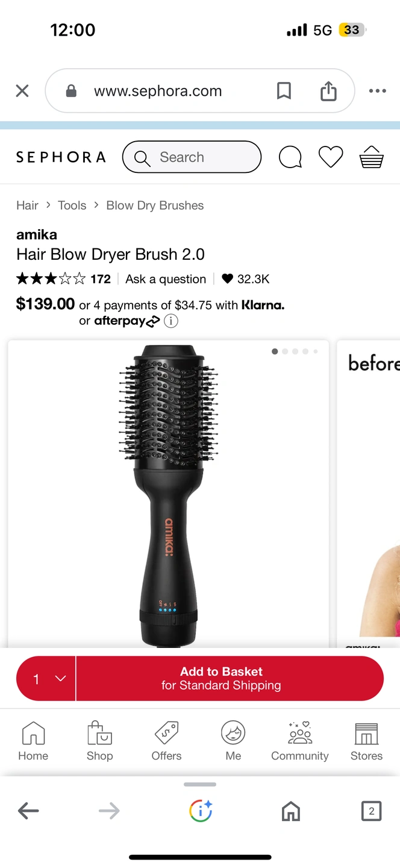The width and height of the screenshot is (400, 868).
Task: Toggle the 32.3K loves heart
Action: (227, 279)
